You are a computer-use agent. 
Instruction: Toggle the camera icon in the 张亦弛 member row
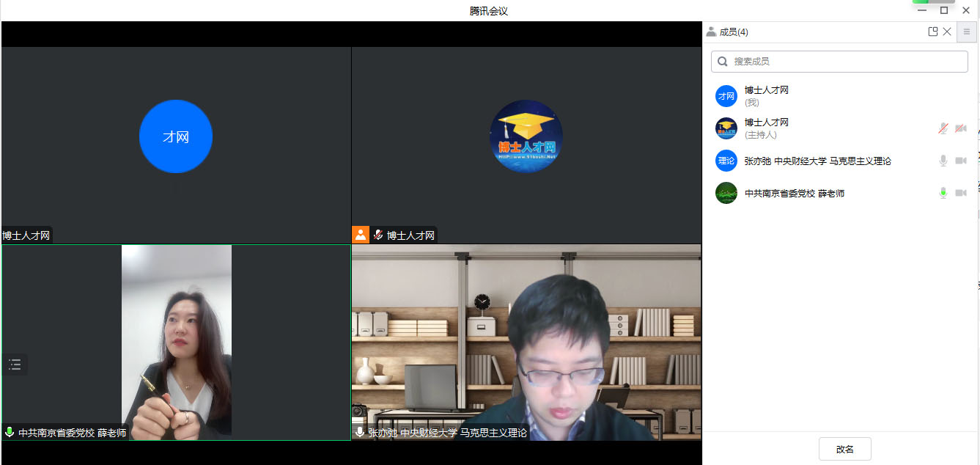tap(961, 161)
